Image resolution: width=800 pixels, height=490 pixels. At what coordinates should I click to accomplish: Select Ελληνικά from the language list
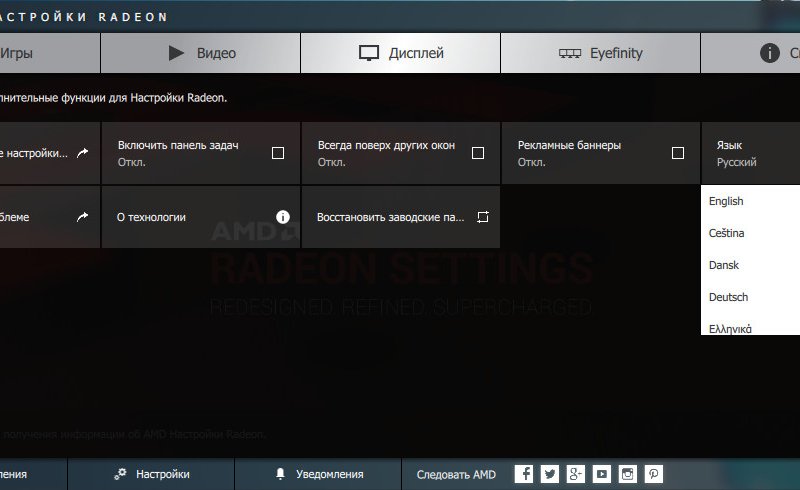pos(751,327)
